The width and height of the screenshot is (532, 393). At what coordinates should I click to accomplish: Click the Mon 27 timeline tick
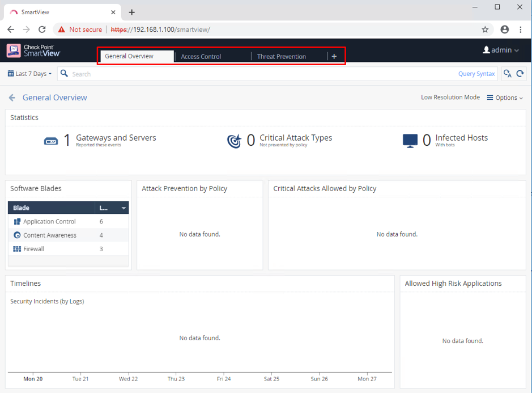367,379
